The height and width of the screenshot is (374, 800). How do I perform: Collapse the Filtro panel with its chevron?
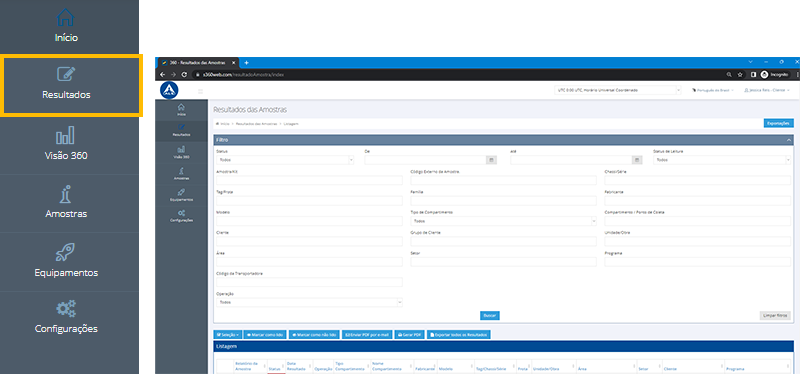[x=789, y=140]
